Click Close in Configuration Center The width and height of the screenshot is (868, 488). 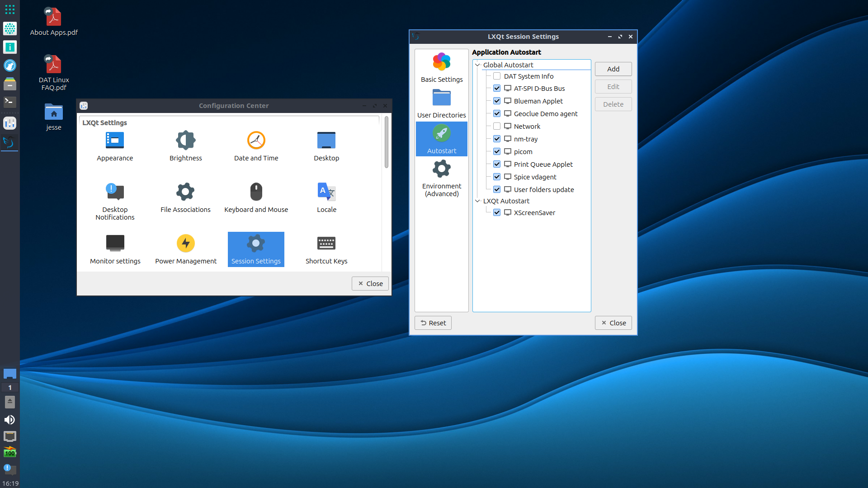pyautogui.click(x=370, y=283)
